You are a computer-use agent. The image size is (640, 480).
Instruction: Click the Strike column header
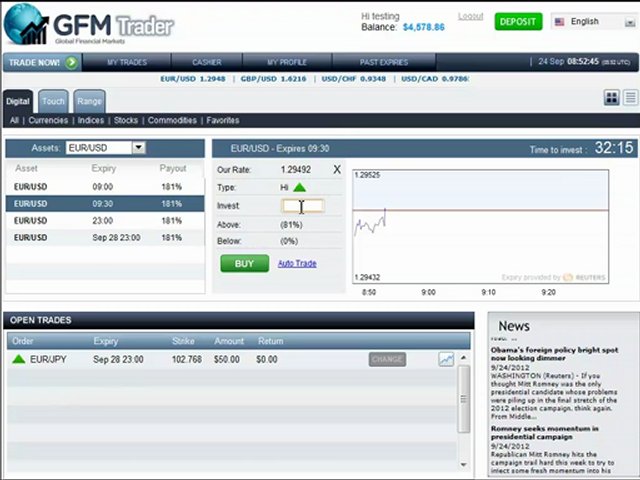(x=183, y=341)
